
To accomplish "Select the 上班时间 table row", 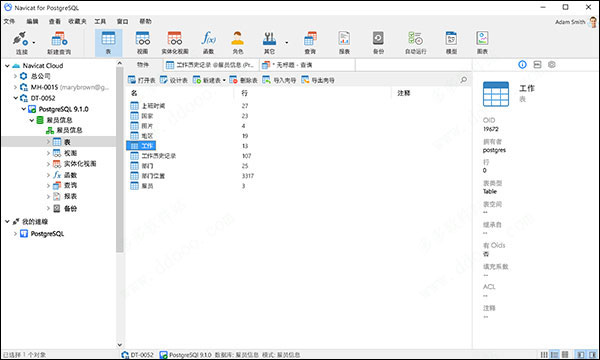I will 148,106.
